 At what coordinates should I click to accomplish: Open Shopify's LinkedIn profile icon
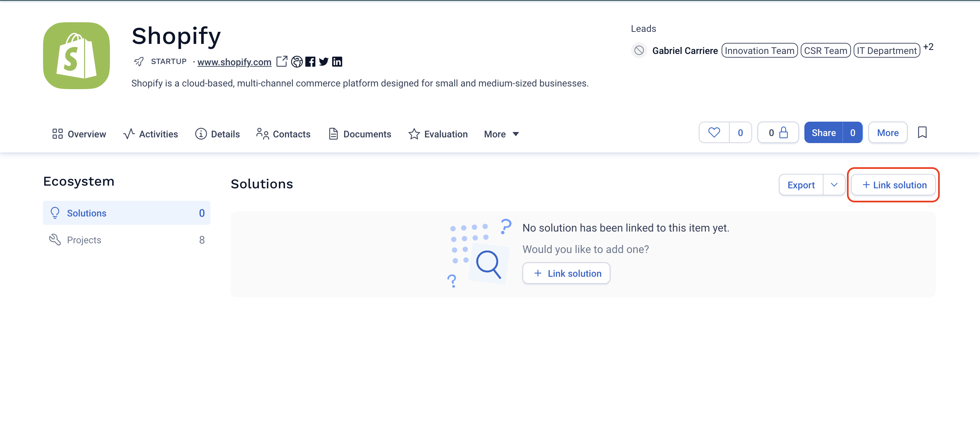(337, 61)
